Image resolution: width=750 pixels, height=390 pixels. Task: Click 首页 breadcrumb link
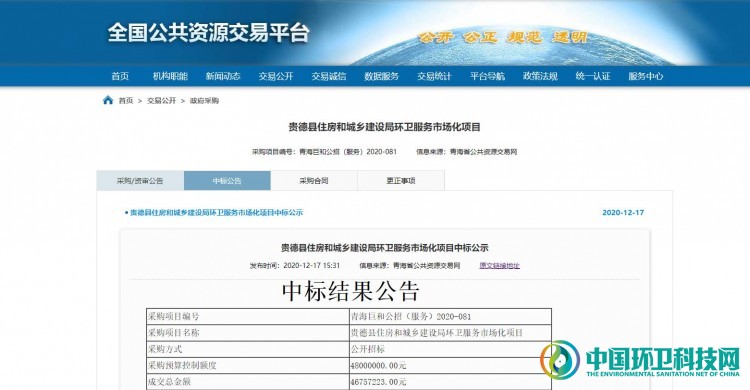126,100
